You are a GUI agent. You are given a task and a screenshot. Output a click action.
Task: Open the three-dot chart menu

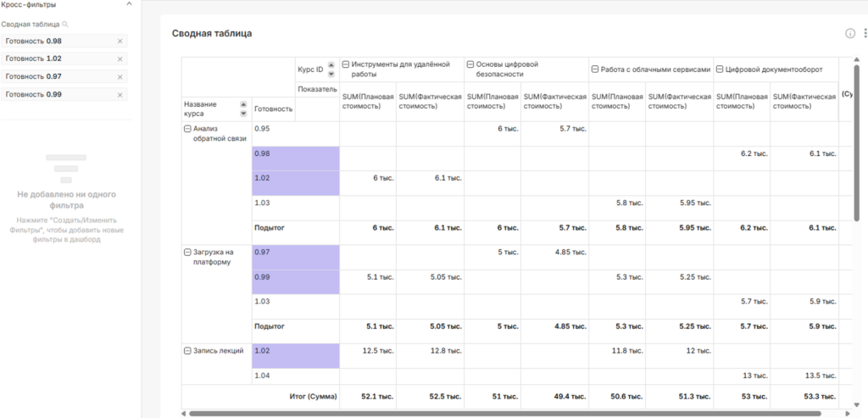click(865, 33)
